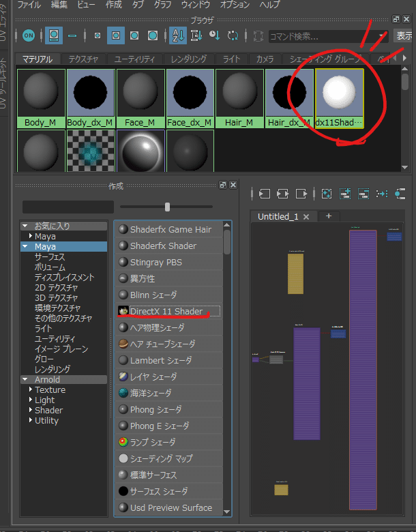Image resolution: width=416 pixels, height=532 pixels.
Task: Expand the Arnold Shader category
Action: tap(31, 410)
